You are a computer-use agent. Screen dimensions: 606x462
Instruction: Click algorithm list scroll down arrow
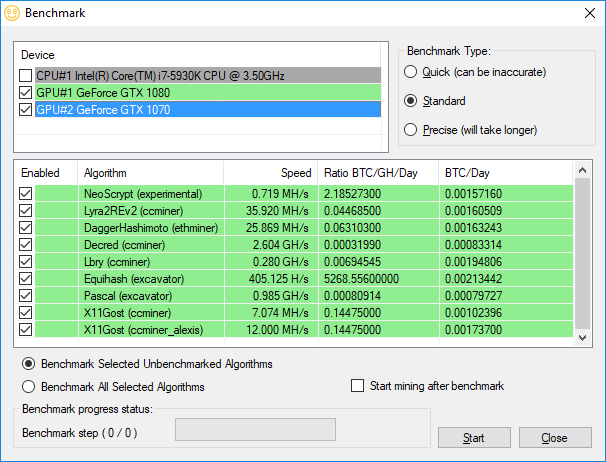point(582,338)
